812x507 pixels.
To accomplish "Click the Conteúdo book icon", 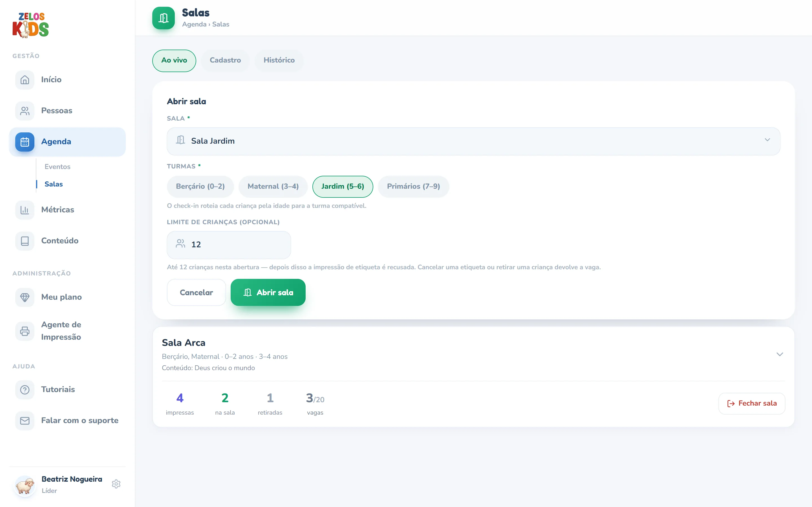I will click(x=25, y=241).
